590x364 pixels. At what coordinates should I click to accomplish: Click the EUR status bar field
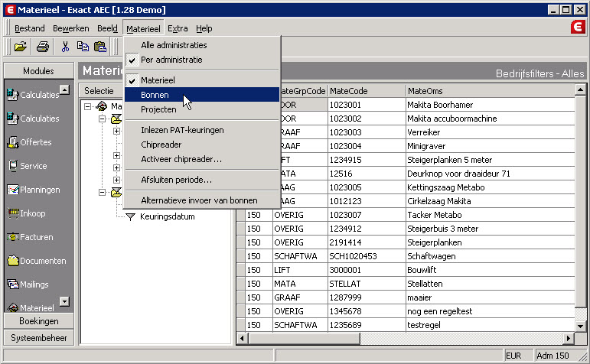point(519,356)
